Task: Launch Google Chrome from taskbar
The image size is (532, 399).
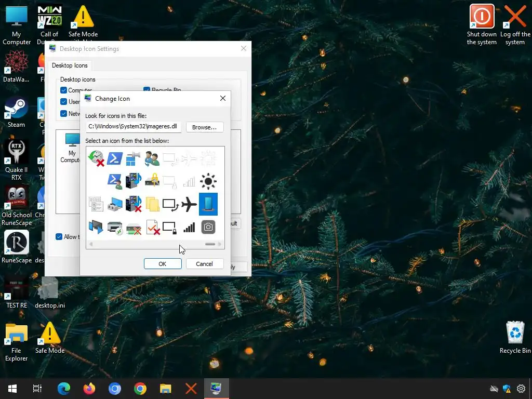Action: [140, 389]
